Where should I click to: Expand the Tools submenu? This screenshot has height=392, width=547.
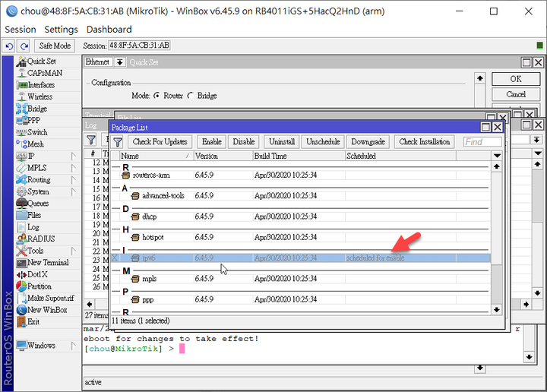point(73,251)
